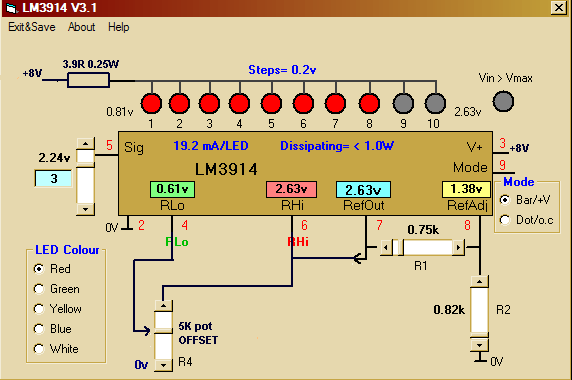572x380 pixels.
Task: Click LED indicator number 5
Action: pyautogui.click(x=271, y=103)
